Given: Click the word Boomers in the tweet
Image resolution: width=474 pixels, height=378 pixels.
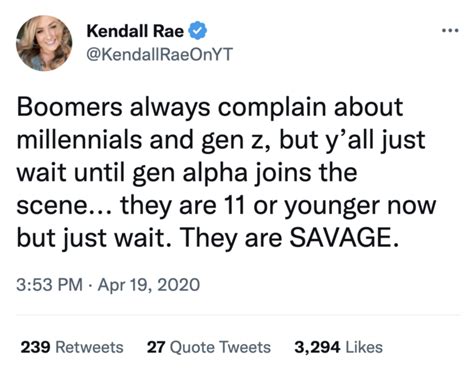Looking at the screenshot, I should point(70,107).
